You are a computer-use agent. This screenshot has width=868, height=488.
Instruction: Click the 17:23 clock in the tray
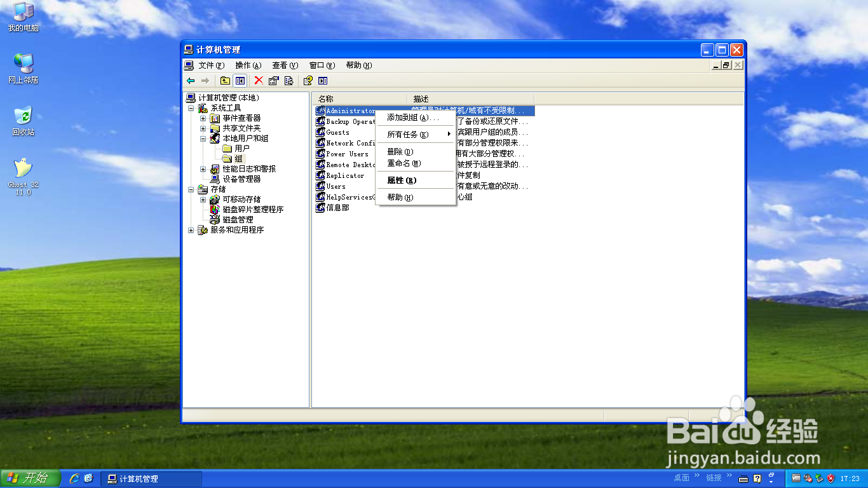(x=850, y=478)
